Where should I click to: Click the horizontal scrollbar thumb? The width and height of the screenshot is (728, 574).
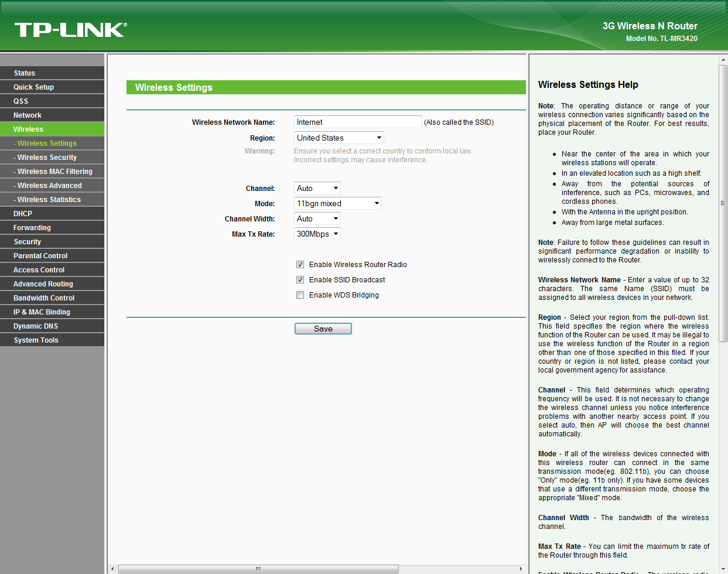pos(258,569)
